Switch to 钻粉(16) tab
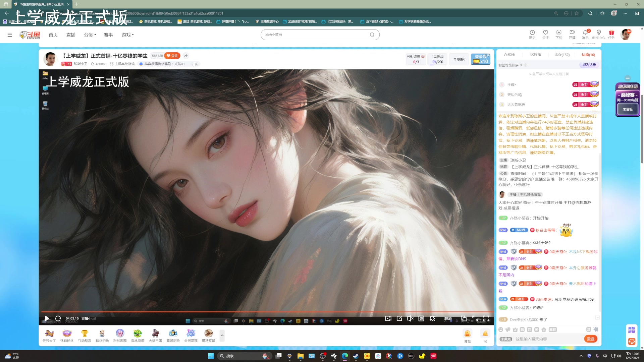Image resolution: width=644 pixels, height=362 pixels. [588, 55]
